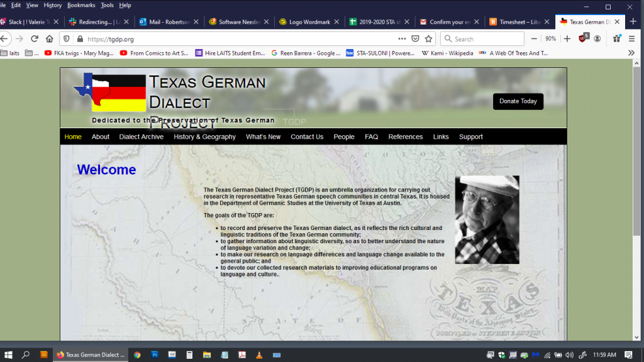Image resolution: width=644 pixels, height=362 pixels.
Task: Open the History menu
Action: click(53, 5)
